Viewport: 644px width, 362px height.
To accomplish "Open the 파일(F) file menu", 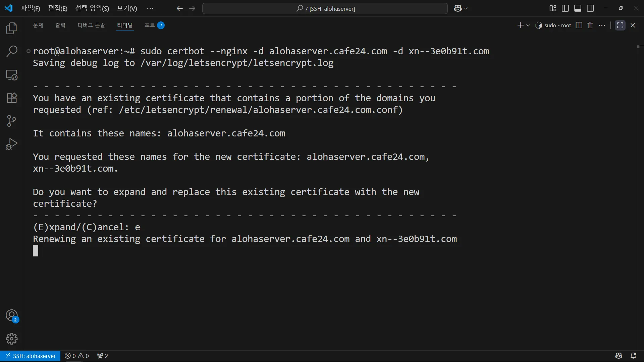I will coord(30,8).
